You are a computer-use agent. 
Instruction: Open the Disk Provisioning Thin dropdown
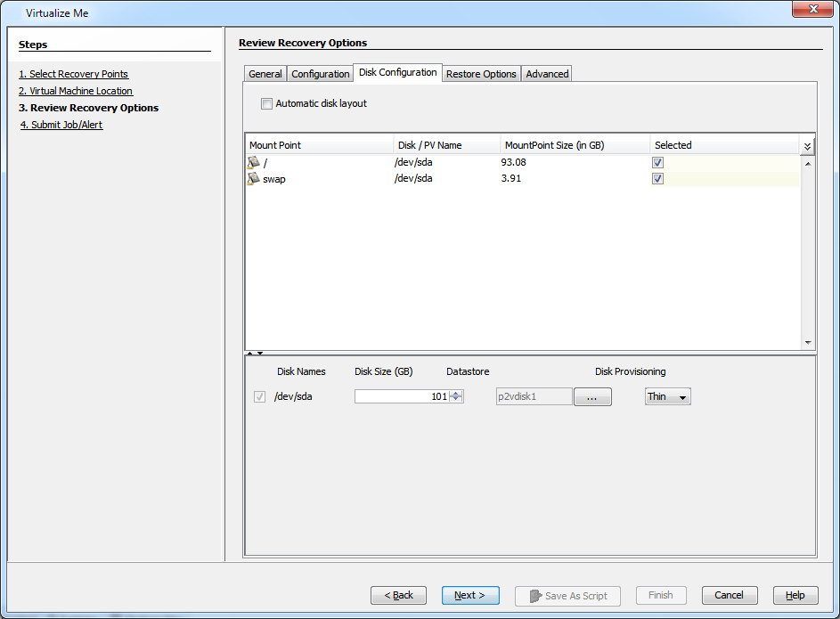tap(667, 397)
